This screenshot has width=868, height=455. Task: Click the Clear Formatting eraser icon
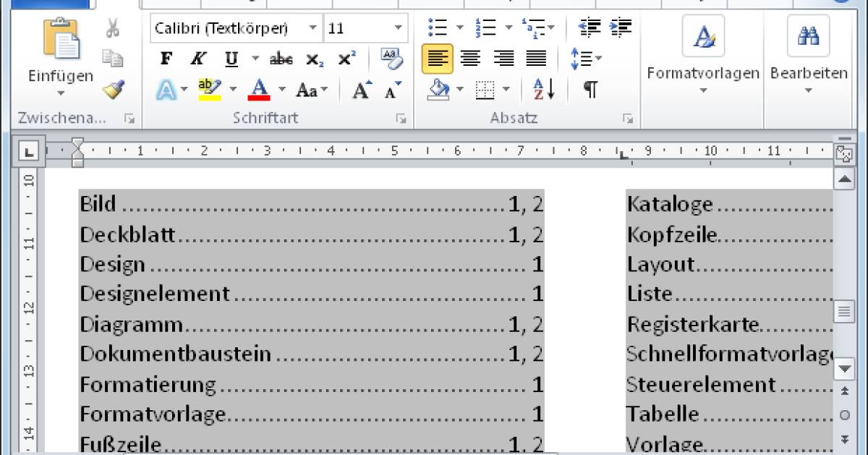(391, 59)
